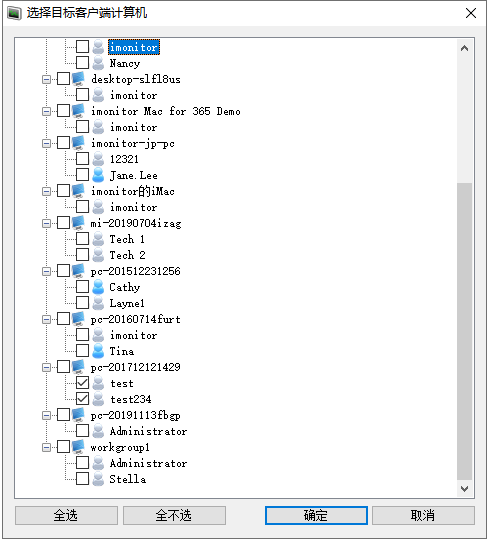Collapse the pc-201512231256 tree node
Image resolution: width=489 pixels, height=541 pixels.
click(46, 271)
